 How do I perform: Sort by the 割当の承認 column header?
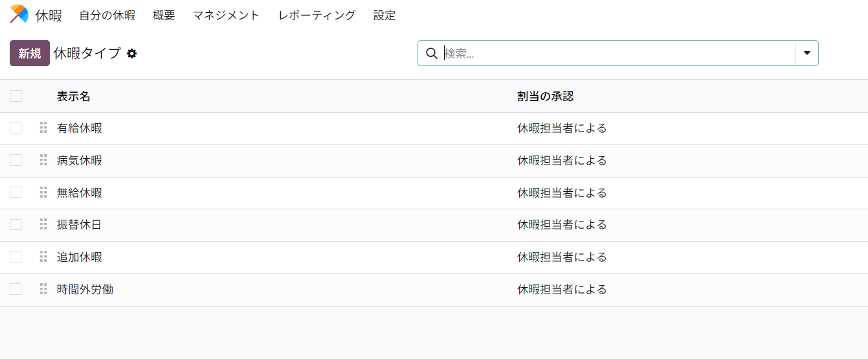545,97
